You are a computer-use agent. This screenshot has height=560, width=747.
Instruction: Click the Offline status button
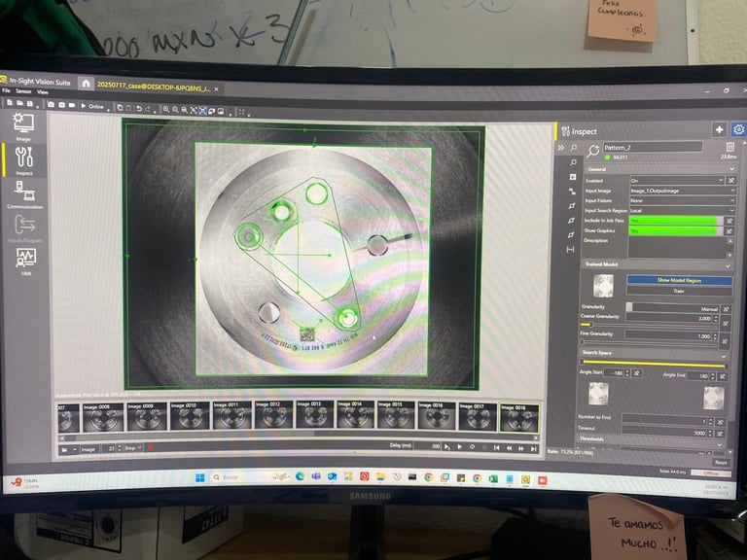pyautogui.click(x=710, y=472)
